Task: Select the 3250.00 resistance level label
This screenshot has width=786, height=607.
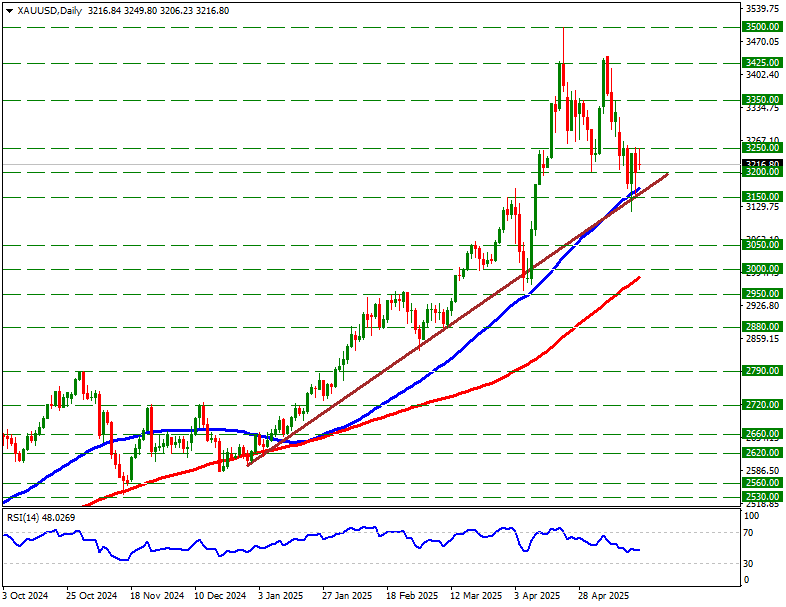Action: pyautogui.click(x=761, y=148)
